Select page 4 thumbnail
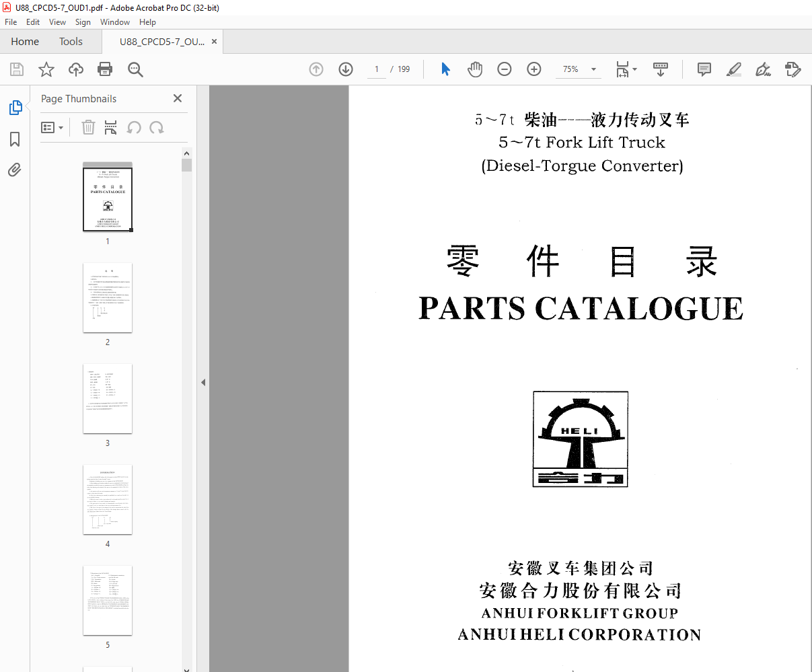812x672 pixels. pyautogui.click(x=108, y=500)
